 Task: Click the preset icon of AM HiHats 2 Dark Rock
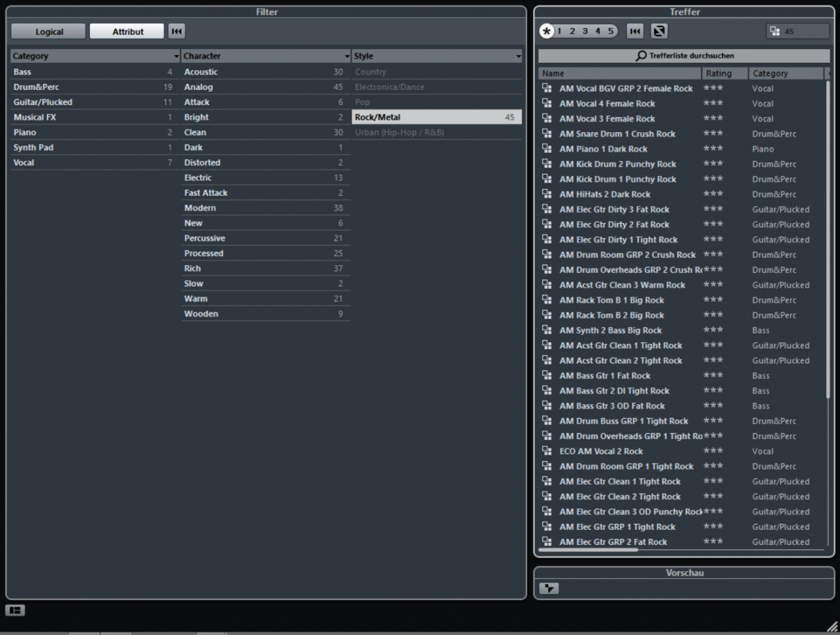(547, 194)
